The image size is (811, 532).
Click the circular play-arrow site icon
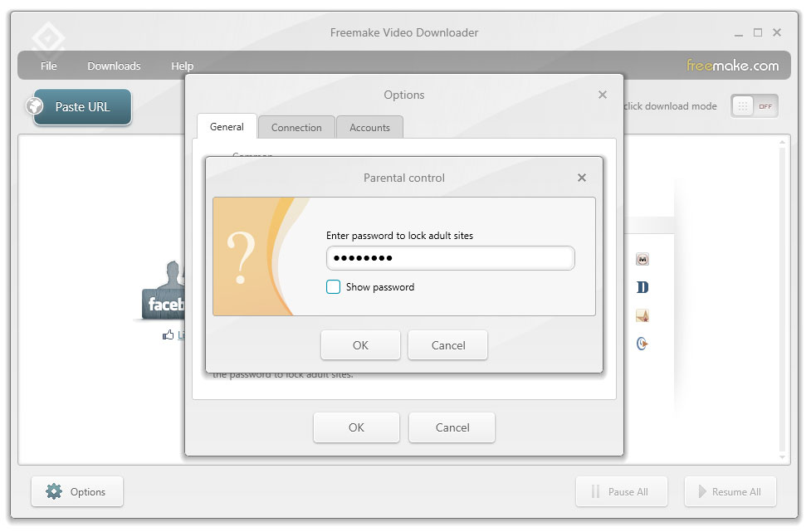click(642, 344)
